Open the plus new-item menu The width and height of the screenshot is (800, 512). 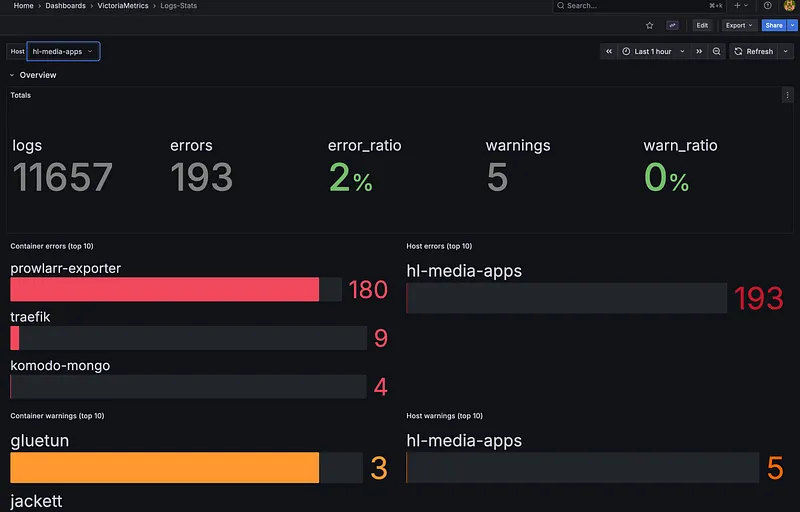(x=740, y=6)
